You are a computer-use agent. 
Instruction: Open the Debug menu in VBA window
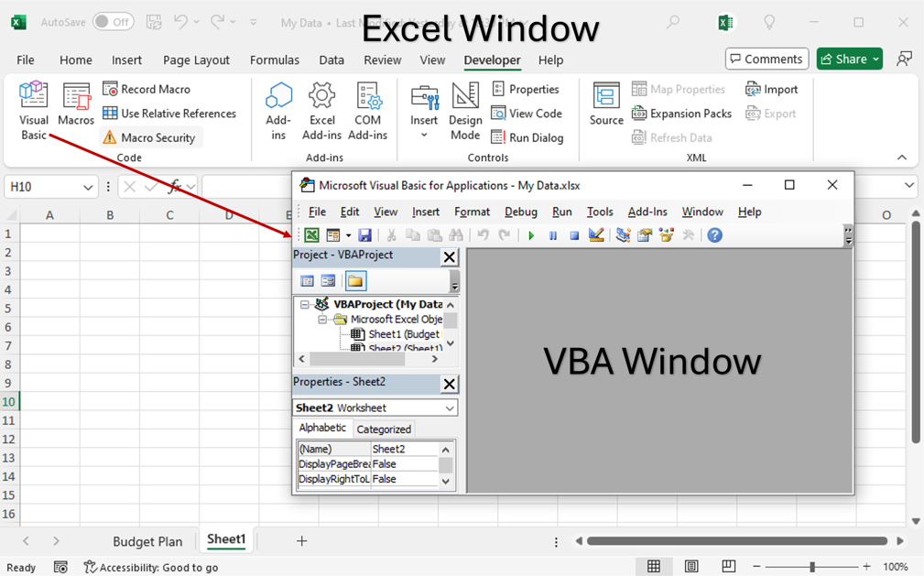521,212
